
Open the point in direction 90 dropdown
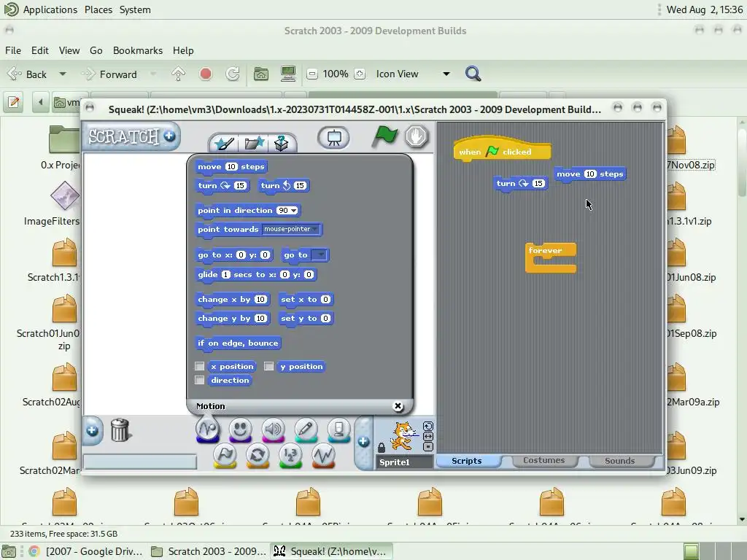point(294,211)
